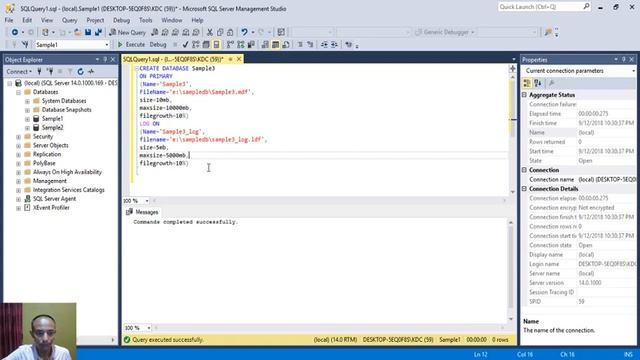The image size is (640, 360).
Task: Click the Open File folder icon
Action: (77, 32)
